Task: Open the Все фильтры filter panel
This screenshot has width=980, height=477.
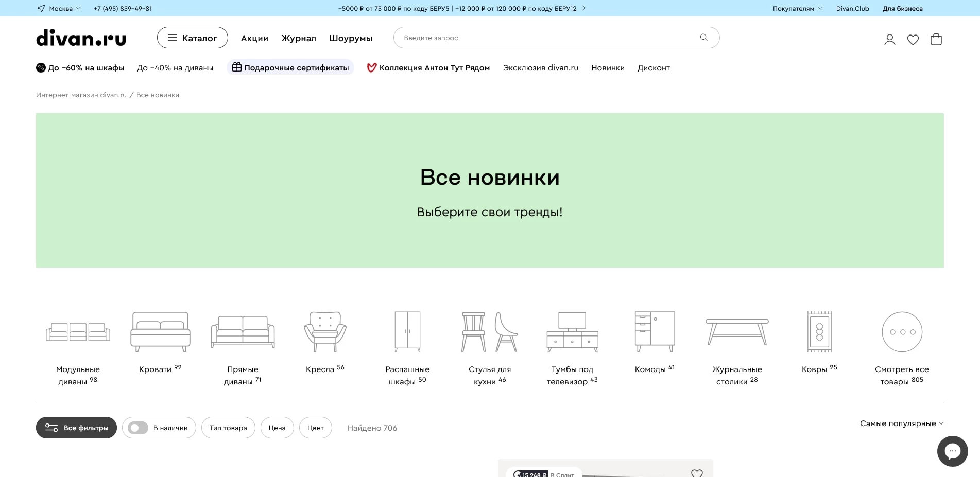Action: 76,428
